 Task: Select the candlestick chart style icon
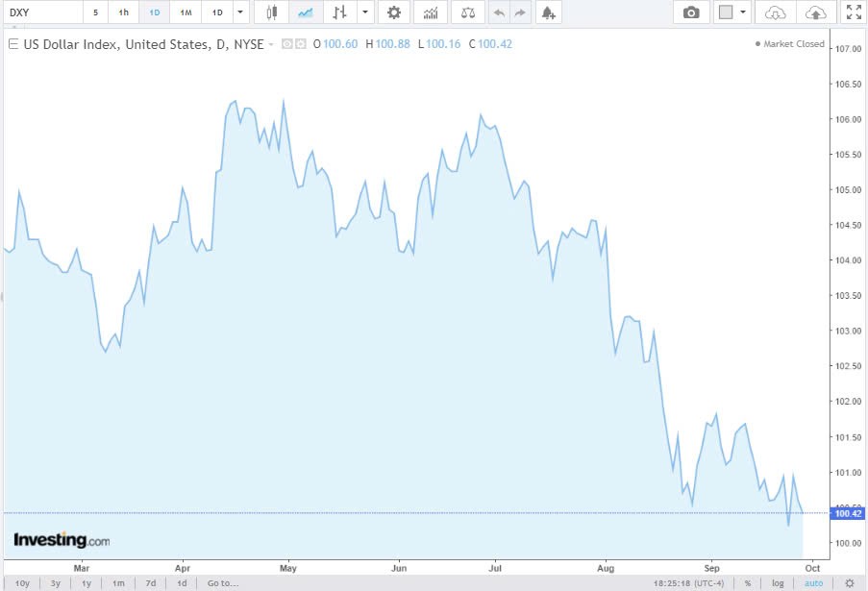(270, 12)
